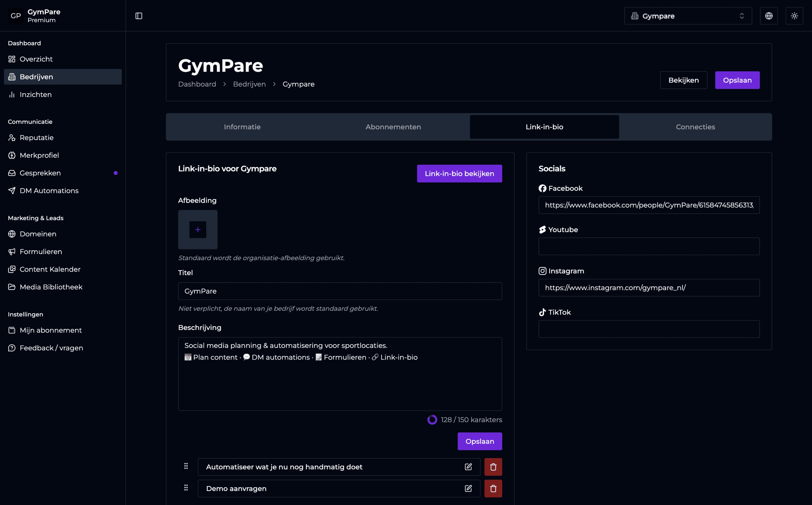Switch to the Informatie tab
The image size is (812, 505).
[242, 127]
